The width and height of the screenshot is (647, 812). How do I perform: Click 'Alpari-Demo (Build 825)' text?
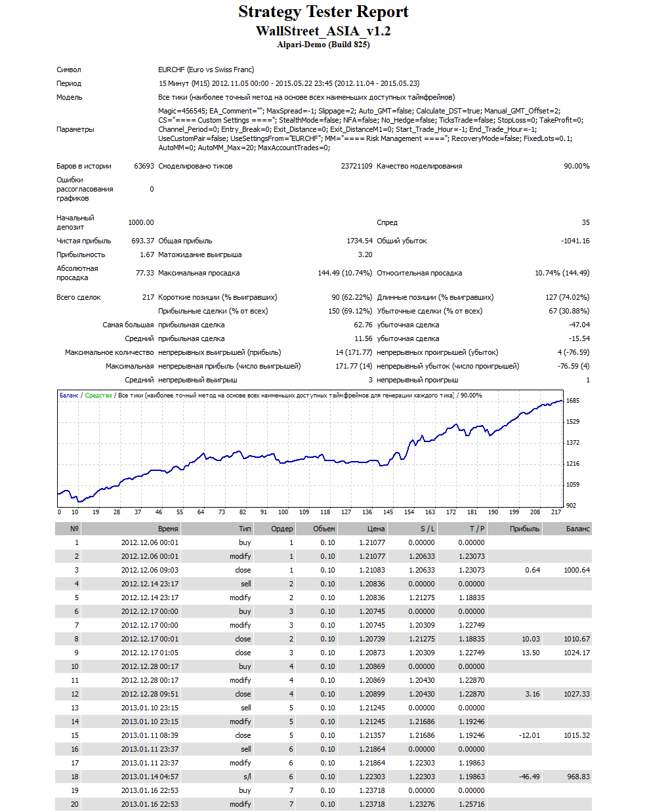323,45
